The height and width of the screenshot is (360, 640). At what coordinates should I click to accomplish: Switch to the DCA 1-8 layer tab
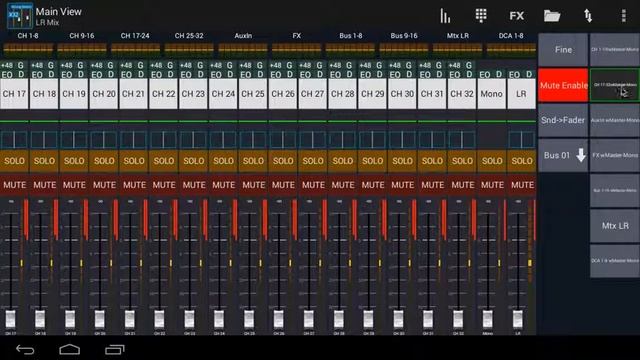click(511, 44)
